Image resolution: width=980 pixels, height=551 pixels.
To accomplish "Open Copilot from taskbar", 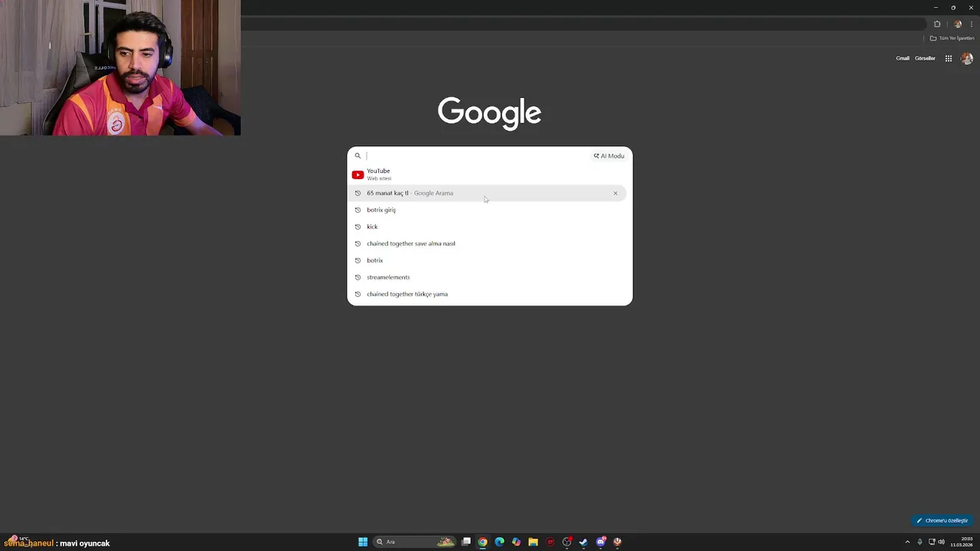I will pos(516,542).
